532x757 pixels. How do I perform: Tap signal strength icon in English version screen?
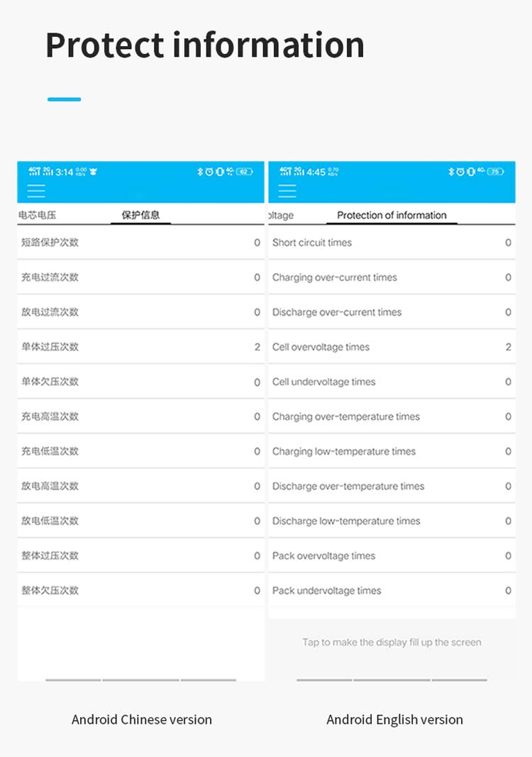coord(292,172)
